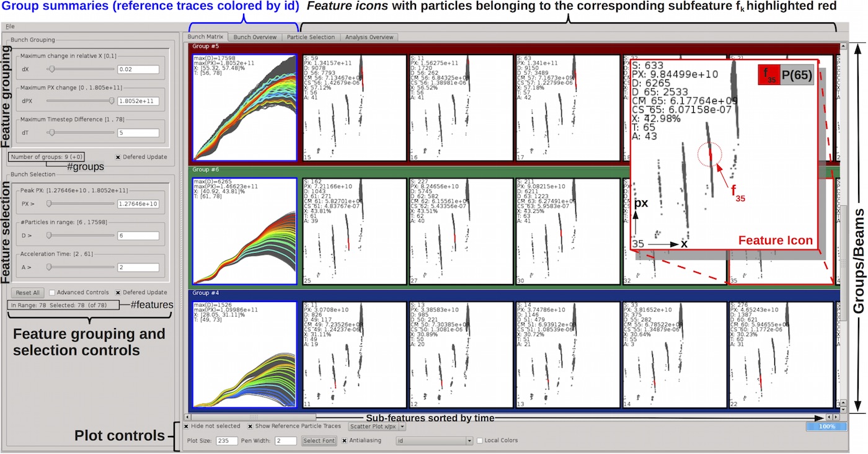Click feature icon numbered 22 in Group #4
Image resolution: width=868 pixels, height=454 pixels.
pos(780,355)
